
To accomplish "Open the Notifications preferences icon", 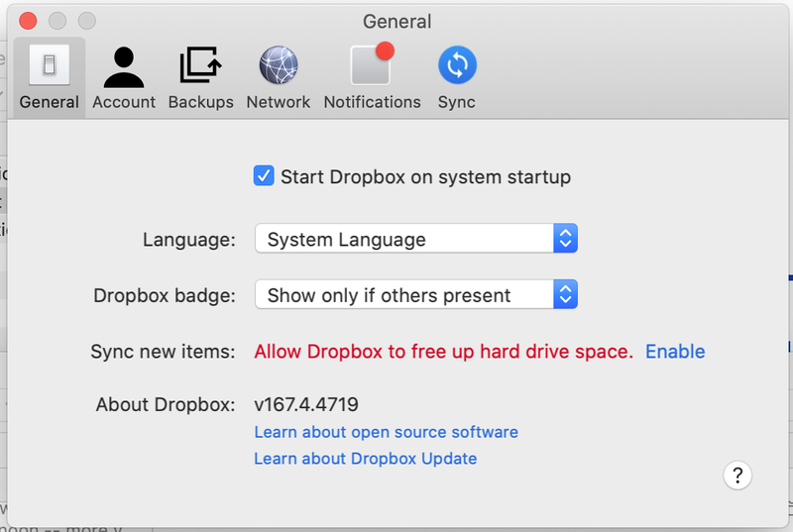I will tap(372, 66).
